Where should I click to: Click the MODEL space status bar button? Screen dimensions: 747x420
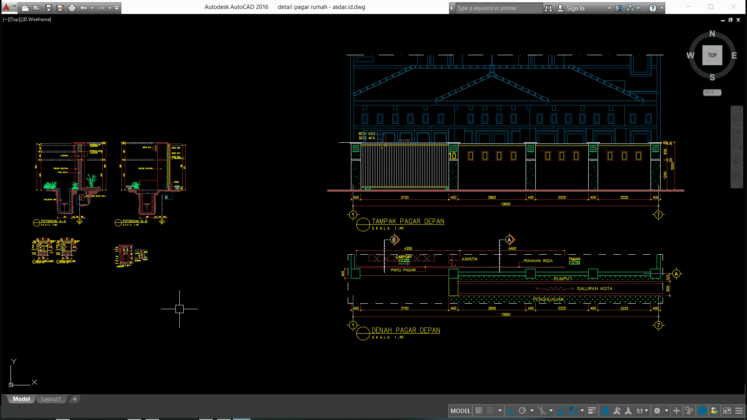[x=460, y=410]
